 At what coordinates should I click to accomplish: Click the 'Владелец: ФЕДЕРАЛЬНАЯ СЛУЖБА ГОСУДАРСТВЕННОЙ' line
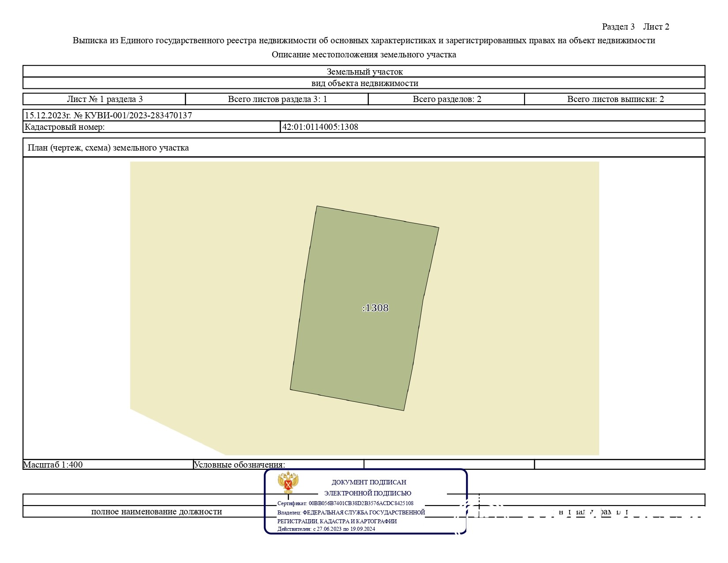pos(351,513)
